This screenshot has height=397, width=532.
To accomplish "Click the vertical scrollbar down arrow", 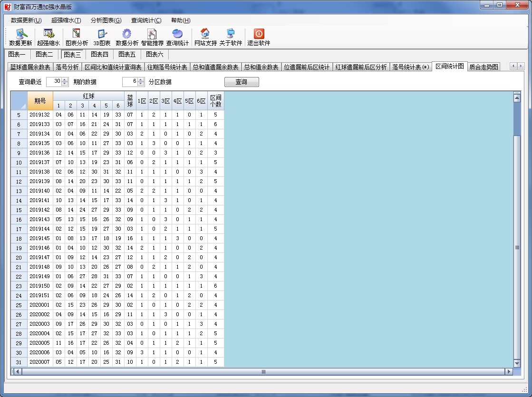I will click(x=517, y=363).
